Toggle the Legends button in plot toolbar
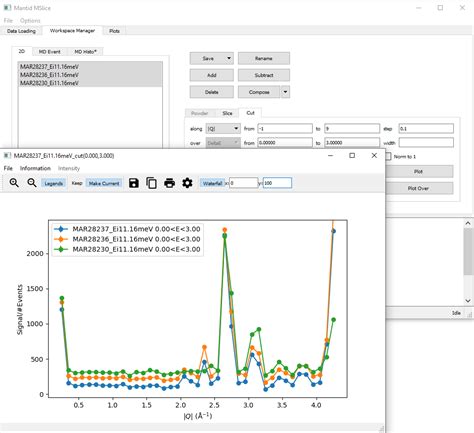474x433 pixels. [x=53, y=183]
